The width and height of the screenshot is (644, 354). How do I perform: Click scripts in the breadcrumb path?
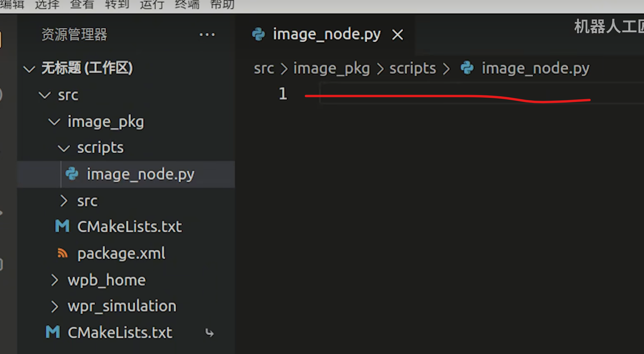coord(412,68)
